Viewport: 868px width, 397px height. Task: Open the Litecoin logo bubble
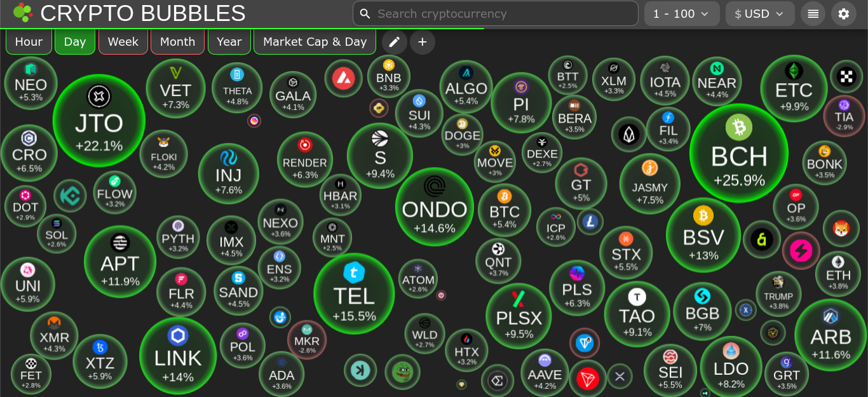(590, 222)
